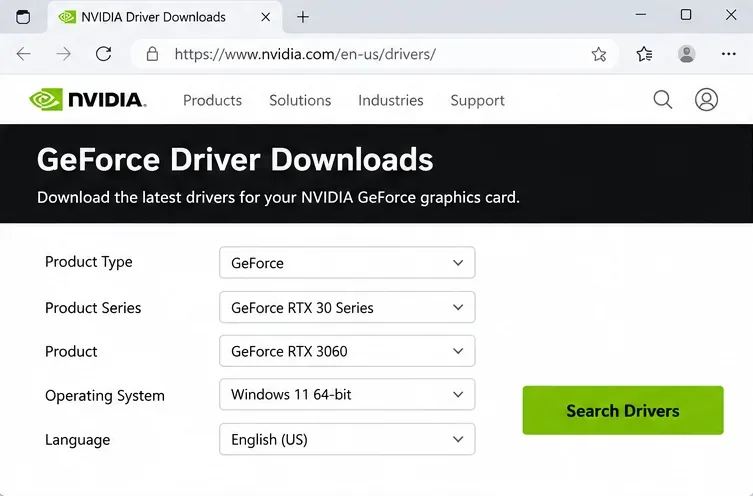753x496 pixels.
Task: Go back with the browser back arrow
Action: tap(24, 54)
